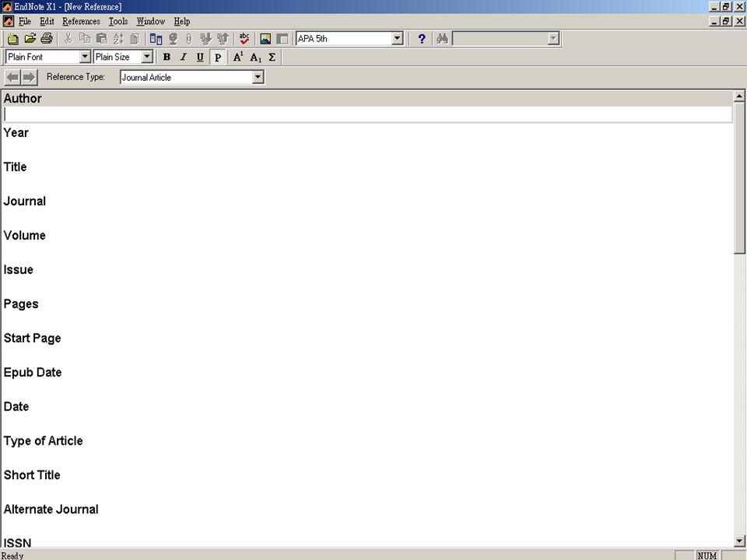Minimize the EndNote X1 application window
The image size is (747, 560).
click(x=714, y=7)
